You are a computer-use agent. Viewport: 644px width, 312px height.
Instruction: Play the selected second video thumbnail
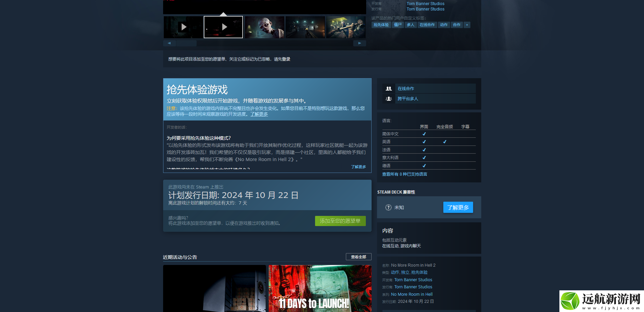(x=223, y=27)
